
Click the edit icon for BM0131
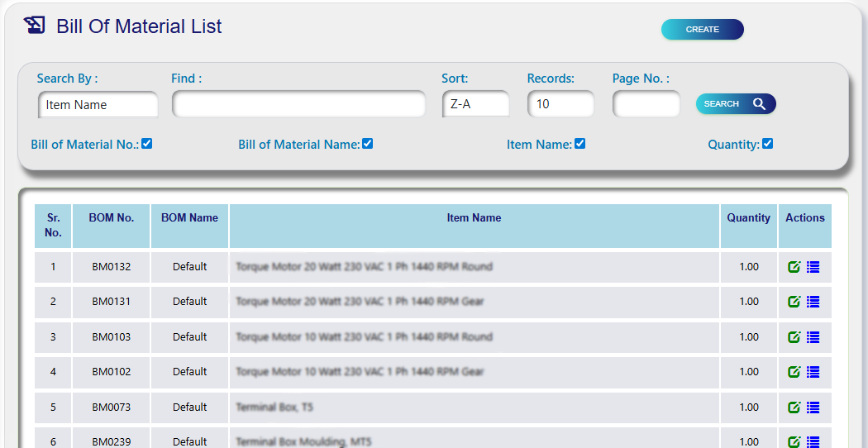point(794,302)
